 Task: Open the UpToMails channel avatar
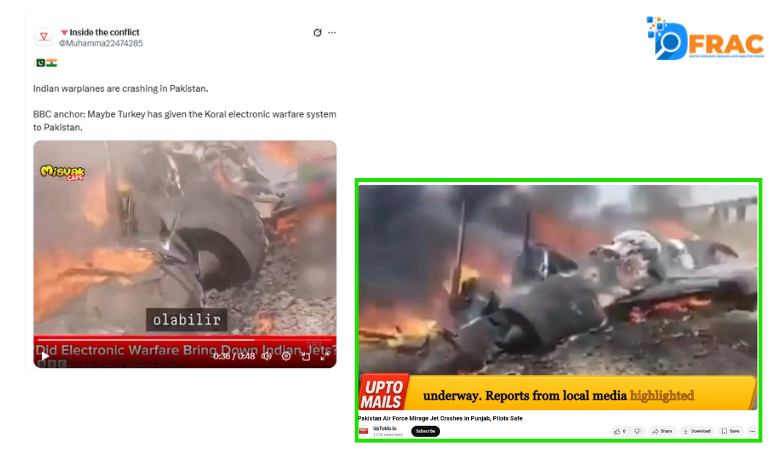[x=364, y=431]
